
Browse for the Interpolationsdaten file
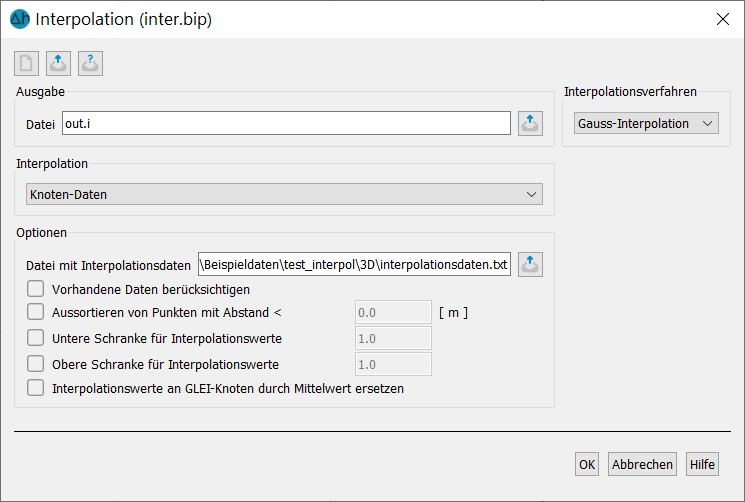click(530, 264)
